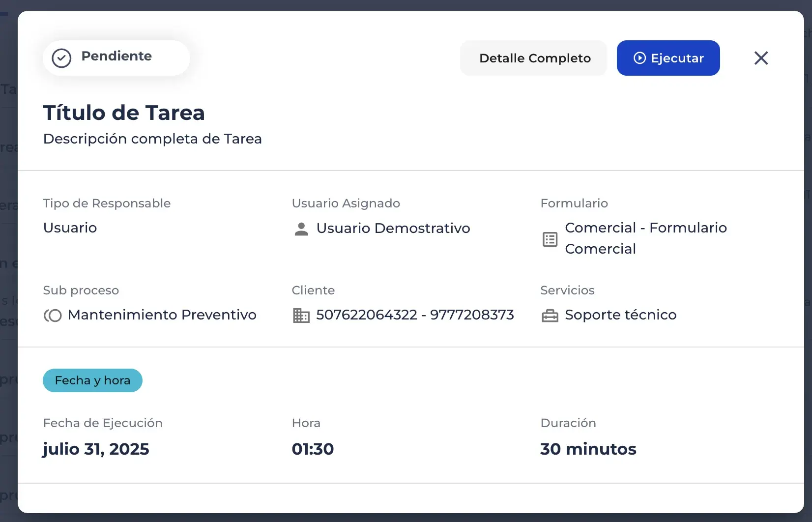Open the Pendiente status pill
The width and height of the screenshot is (812, 522).
tap(116, 58)
